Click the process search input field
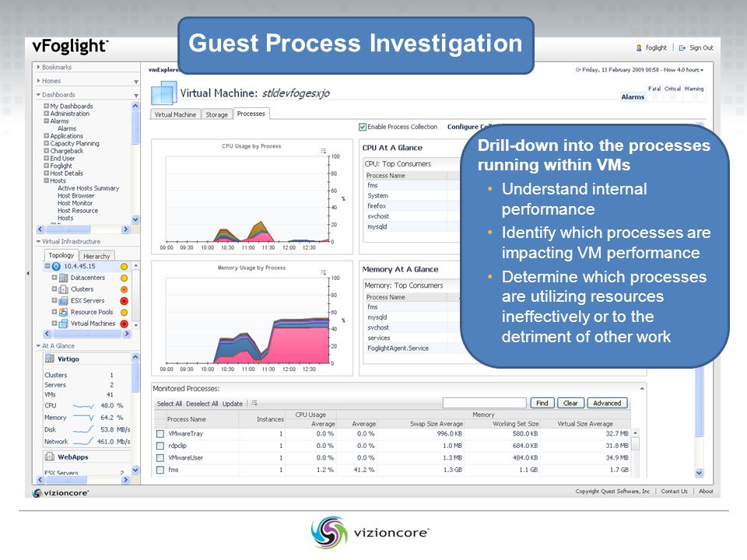Screen dimensions: 747x560 (484, 403)
